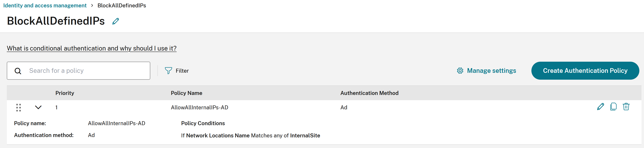Collapse the AllowAllInternalIPs-AD policy details chevron
This screenshot has height=148, width=644.
click(38, 107)
